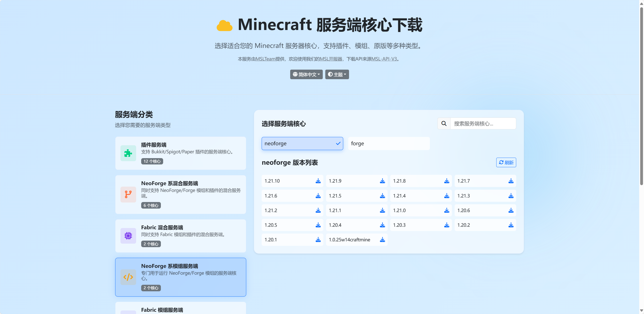
Task: Switch to the forge core option
Action: [389, 144]
